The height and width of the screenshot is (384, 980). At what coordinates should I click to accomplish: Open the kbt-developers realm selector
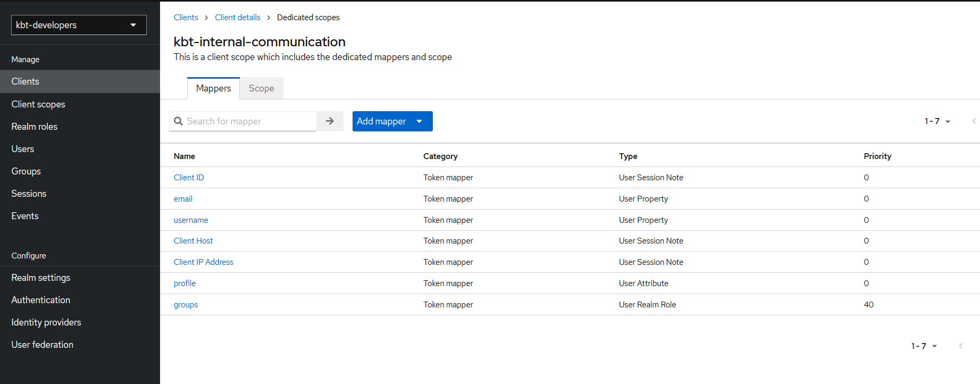click(79, 25)
